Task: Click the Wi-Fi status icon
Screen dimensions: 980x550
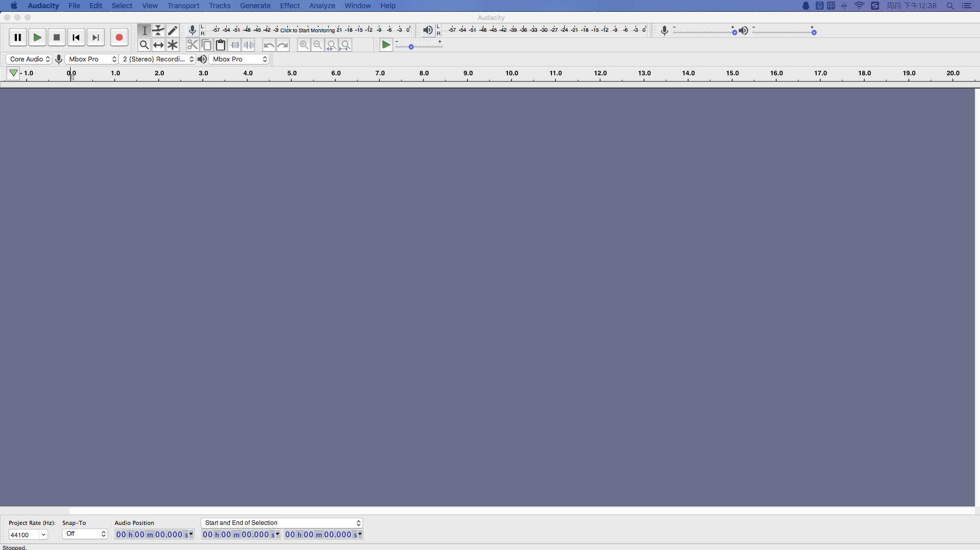Action: pyautogui.click(x=859, y=6)
